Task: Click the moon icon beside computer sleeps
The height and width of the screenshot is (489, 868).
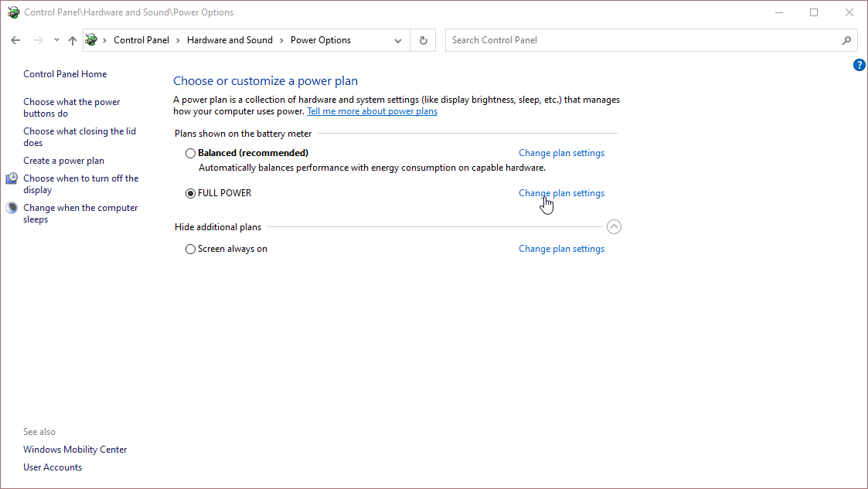Action: 12,209
